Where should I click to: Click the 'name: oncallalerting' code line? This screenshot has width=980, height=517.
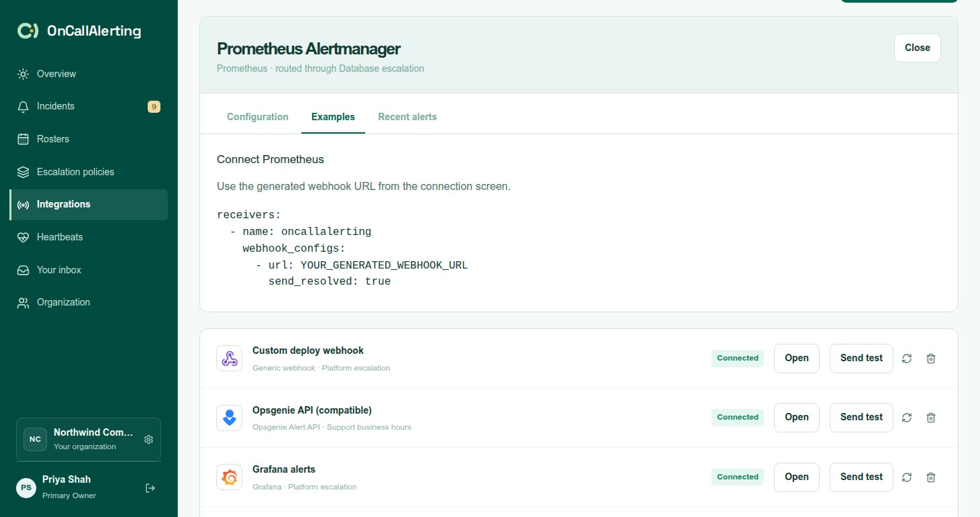[301, 232]
